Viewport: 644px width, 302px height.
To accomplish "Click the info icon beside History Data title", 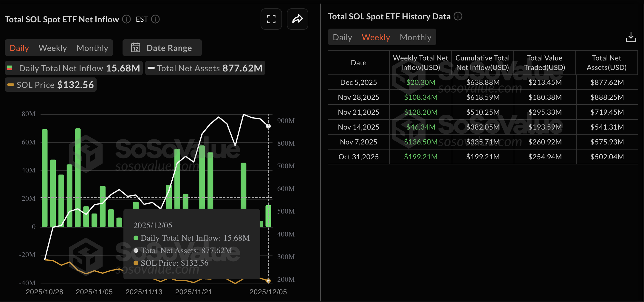I will pyautogui.click(x=458, y=16).
